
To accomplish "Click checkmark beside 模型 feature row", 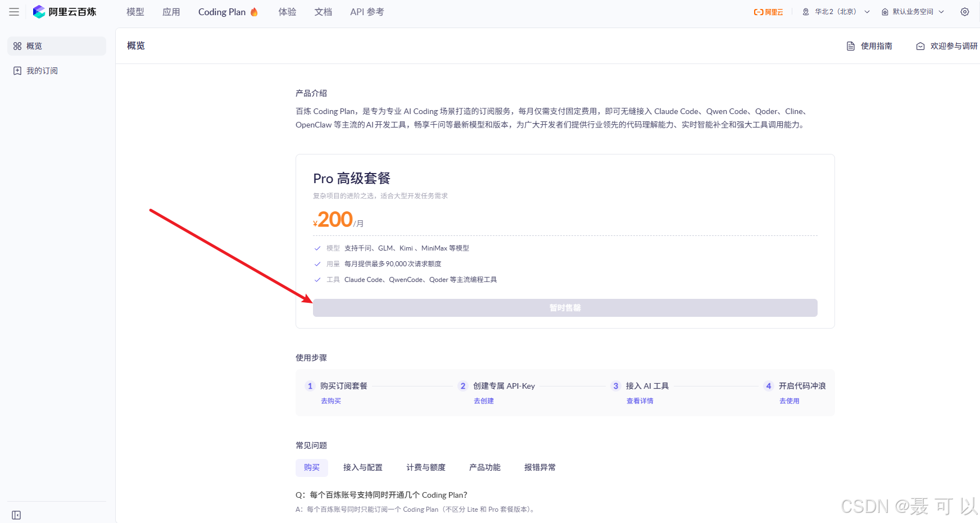I will pyautogui.click(x=317, y=248).
